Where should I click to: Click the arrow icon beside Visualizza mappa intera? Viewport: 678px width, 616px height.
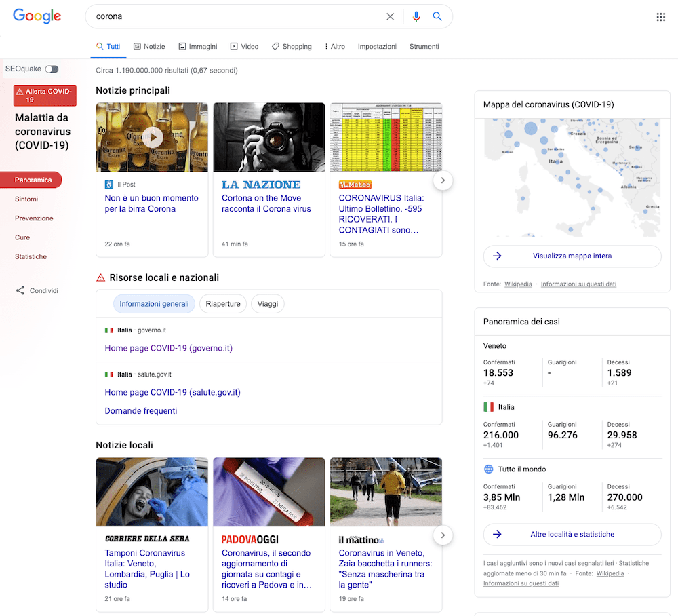[497, 256]
